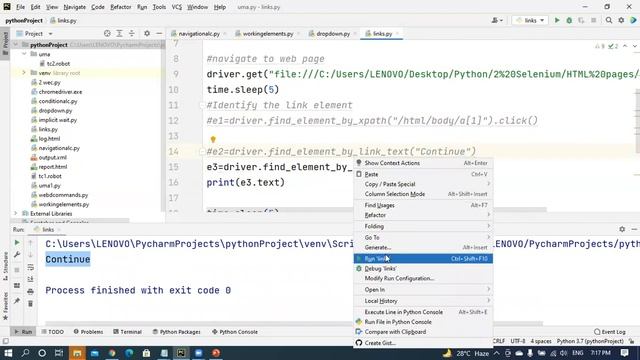Choose Paste in context menu
Viewport: 640px width, 360px height.
click(423, 174)
